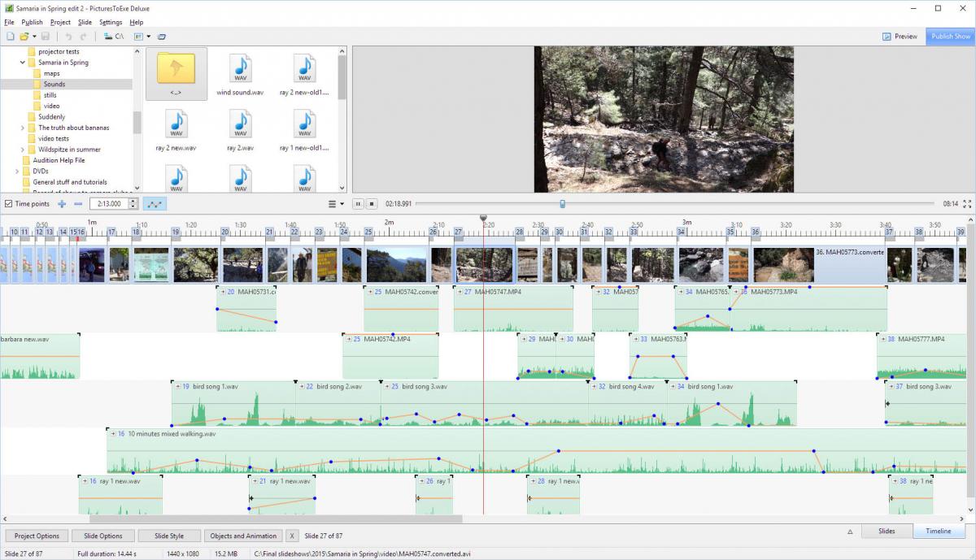
Task: Click the Slide Style button
Action: click(169, 536)
